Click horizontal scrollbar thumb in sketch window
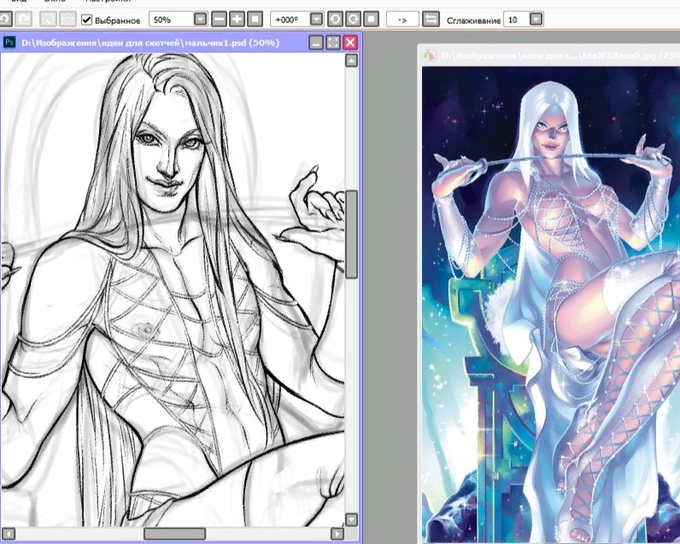 175,534
